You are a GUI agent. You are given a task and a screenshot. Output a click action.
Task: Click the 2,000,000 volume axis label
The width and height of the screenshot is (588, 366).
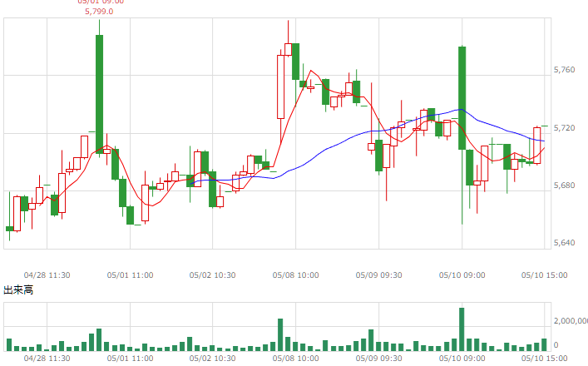point(571,320)
